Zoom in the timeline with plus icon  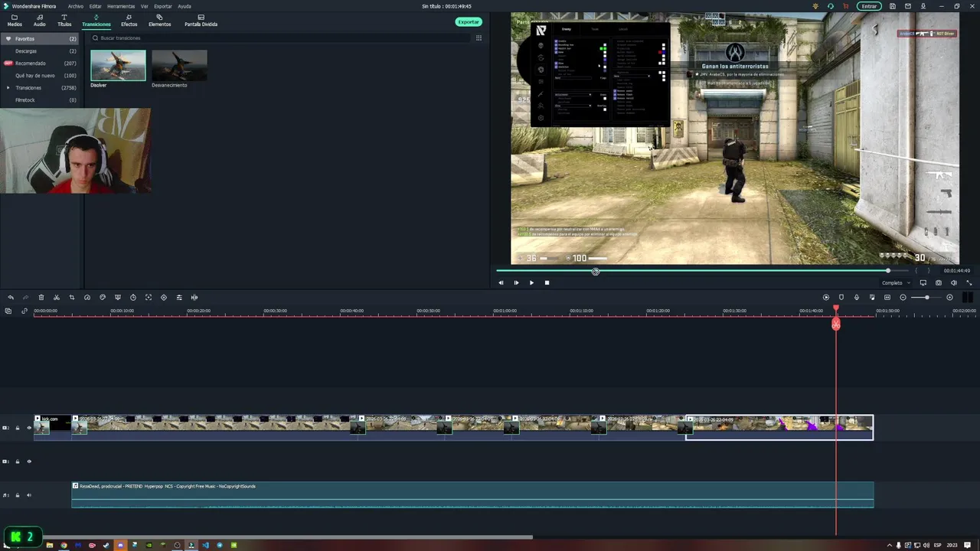tap(950, 297)
